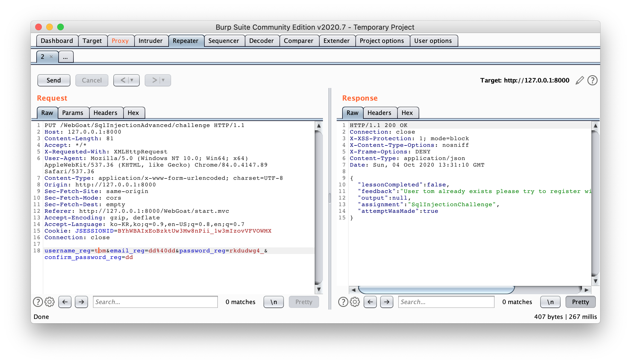The height and width of the screenshot is (364, 631).
Task: Click the "feedback" JSON line
Action: point(474,191)
